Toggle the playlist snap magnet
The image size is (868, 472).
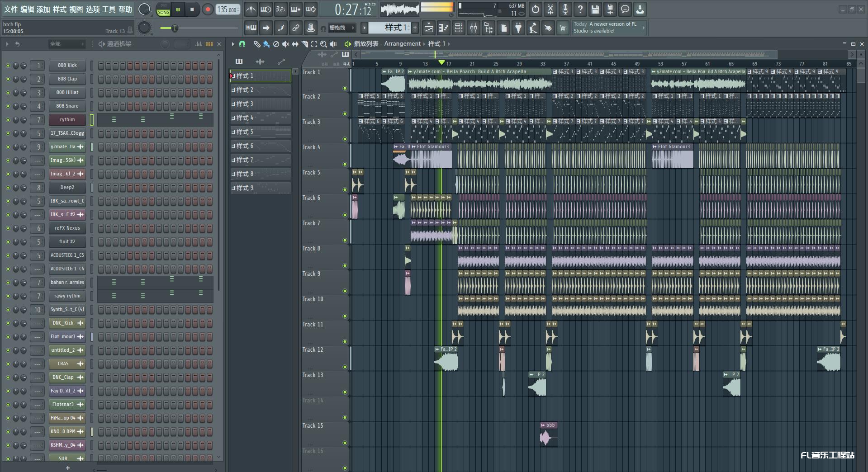[x=242, y=44]
